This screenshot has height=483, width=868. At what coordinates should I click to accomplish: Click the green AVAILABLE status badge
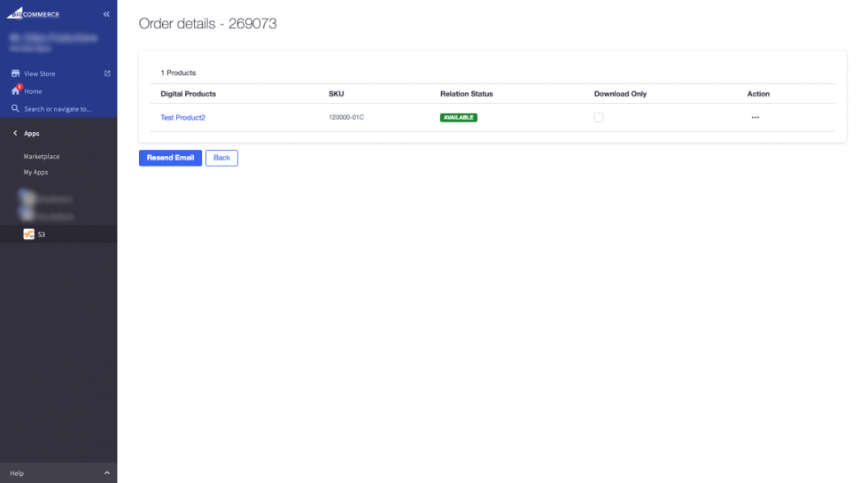(458, 117)
